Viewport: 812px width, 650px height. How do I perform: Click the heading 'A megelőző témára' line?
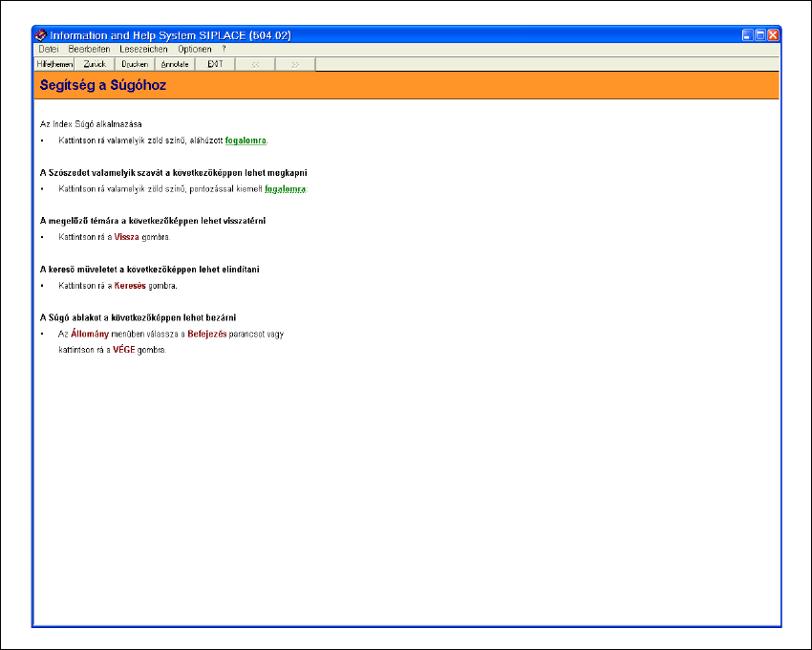153,221
